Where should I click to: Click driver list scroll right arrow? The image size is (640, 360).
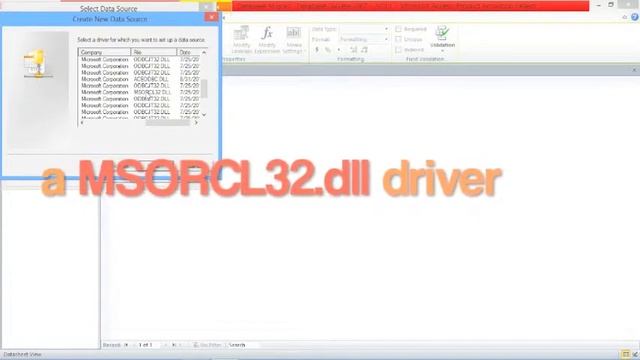click(196, 122)
